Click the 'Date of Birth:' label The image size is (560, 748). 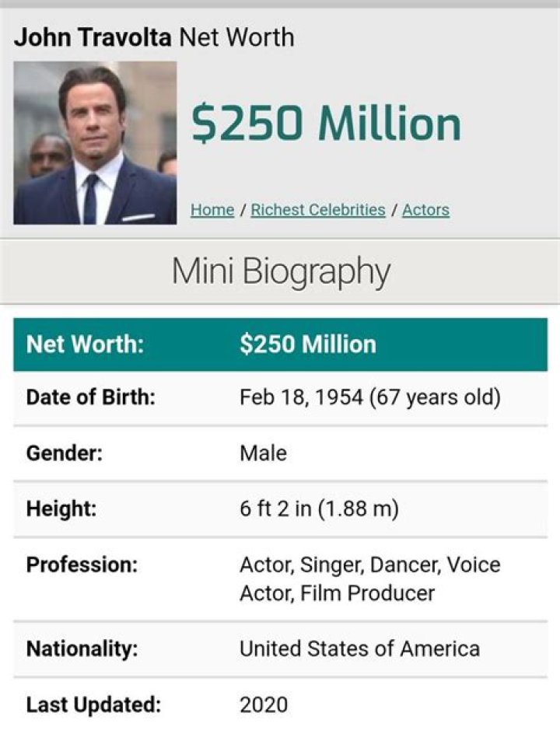[x=91, y=397]
